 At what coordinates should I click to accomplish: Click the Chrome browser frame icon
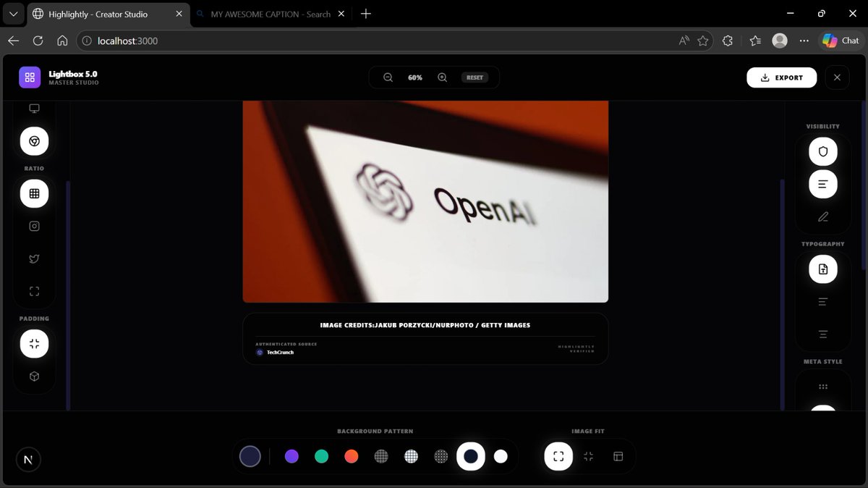point(34,141)
